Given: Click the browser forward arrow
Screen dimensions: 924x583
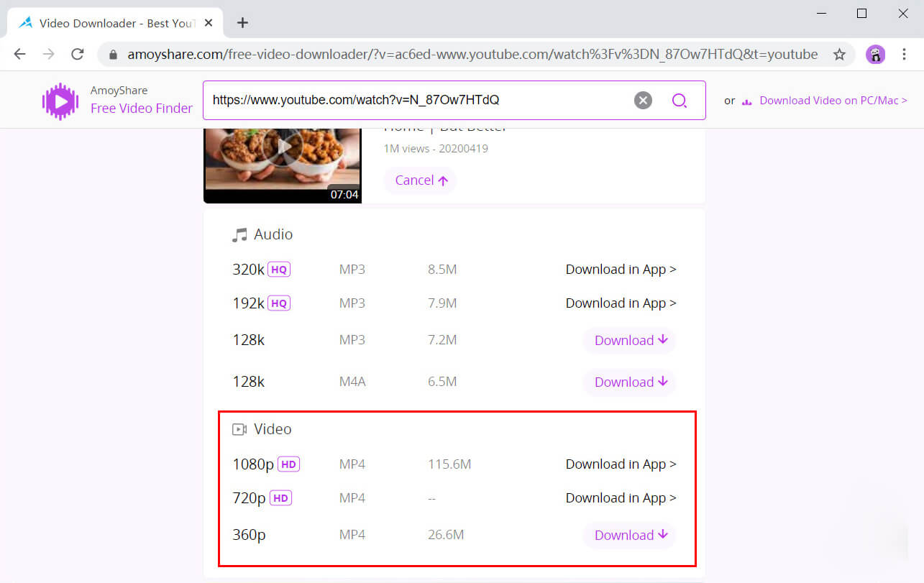Looking at the screenshot, I should point(48,54).
